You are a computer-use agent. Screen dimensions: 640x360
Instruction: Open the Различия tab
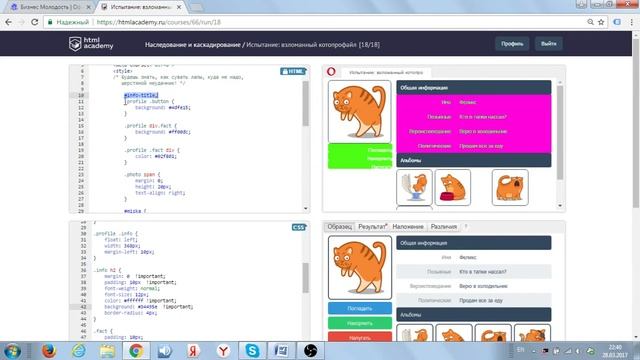click(x=444, y=227)
